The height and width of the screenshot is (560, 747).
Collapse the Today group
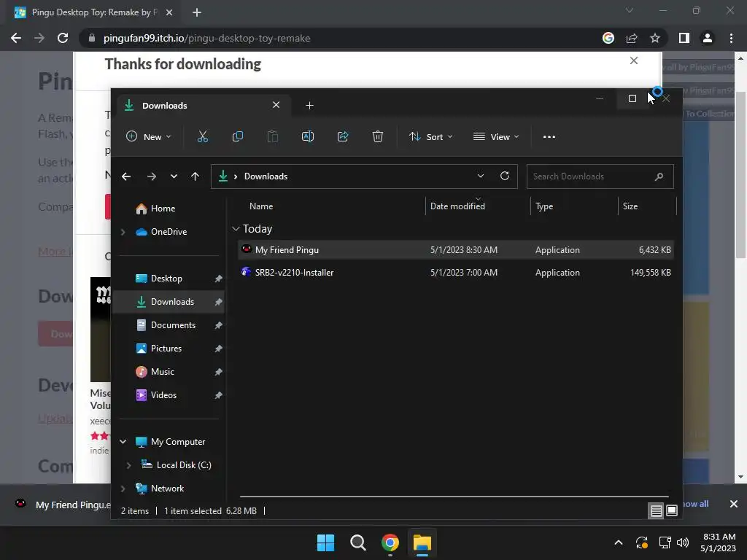pyautogui.click(x=236, y=229)
